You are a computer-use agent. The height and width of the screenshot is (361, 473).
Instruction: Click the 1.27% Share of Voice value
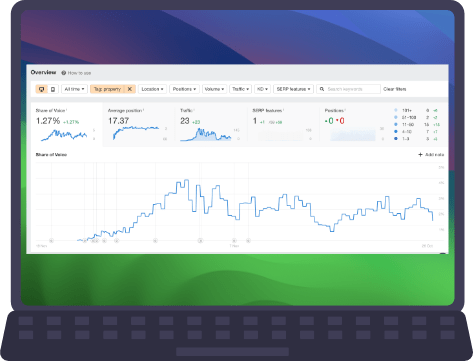click(x=48, y=121)
